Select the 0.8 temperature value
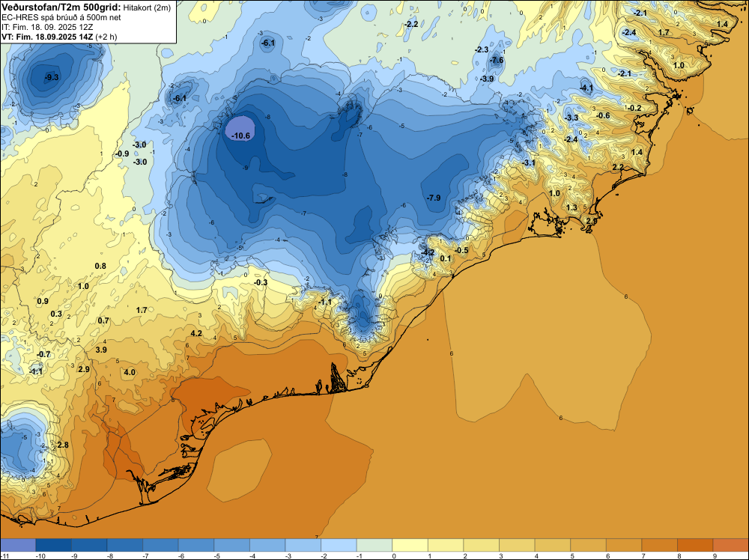Screen dimensions: 749x560 [x=100, y=266]
